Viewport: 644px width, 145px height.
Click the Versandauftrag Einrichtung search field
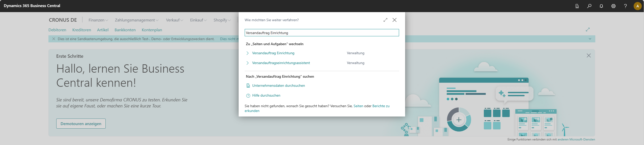click(322, 33)
